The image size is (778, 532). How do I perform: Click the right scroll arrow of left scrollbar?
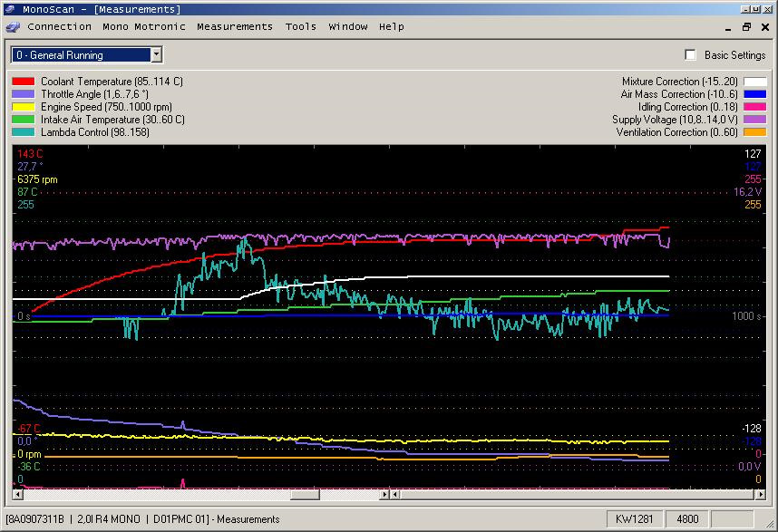coord(384,494)
